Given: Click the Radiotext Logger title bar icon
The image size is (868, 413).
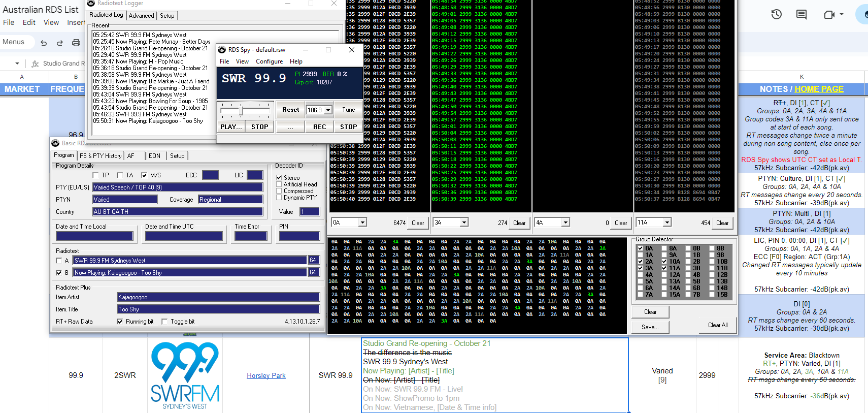Looking at the screenshot, I should (x=91, y=3).
